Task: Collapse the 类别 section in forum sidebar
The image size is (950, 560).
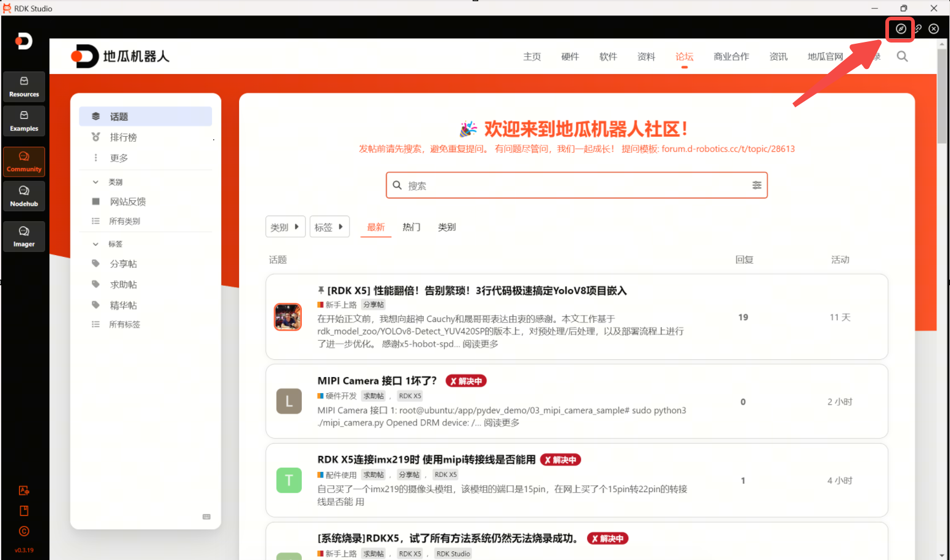Action: [95, 182]
